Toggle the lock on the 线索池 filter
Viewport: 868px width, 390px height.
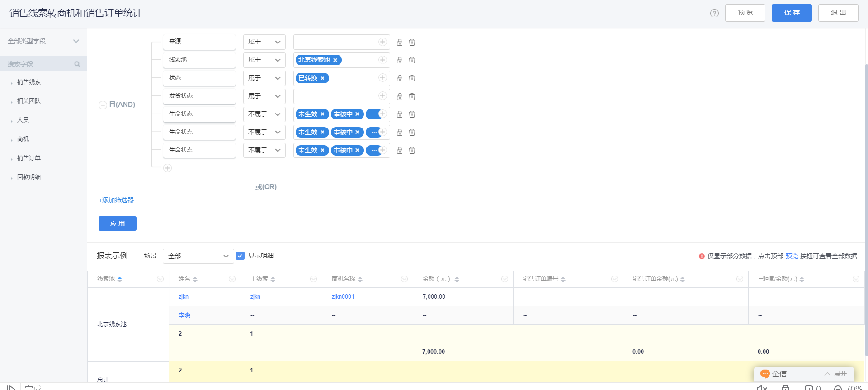point(400,60)
